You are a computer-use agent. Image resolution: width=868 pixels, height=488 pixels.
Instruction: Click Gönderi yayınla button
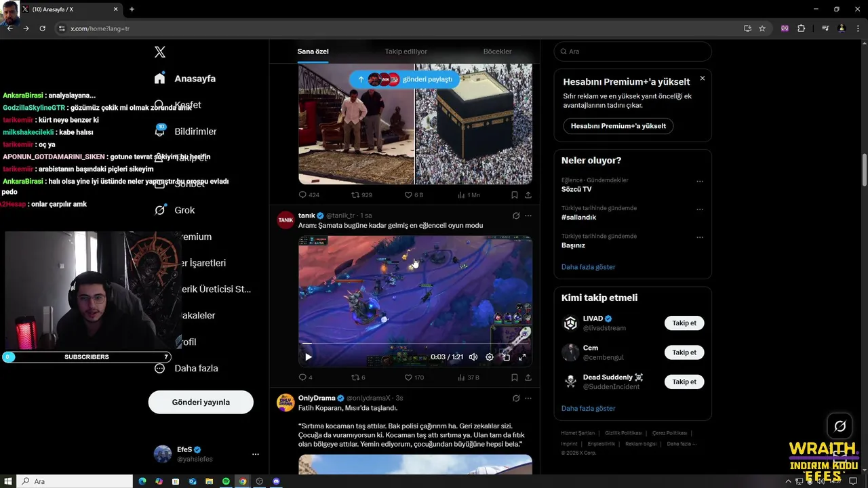[201, 402]
